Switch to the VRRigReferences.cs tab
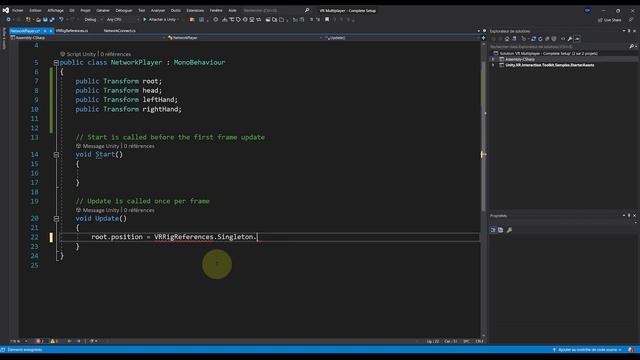The height and width of the screenshot is (360, 640). pyautogui.click(x=72, y=31)
